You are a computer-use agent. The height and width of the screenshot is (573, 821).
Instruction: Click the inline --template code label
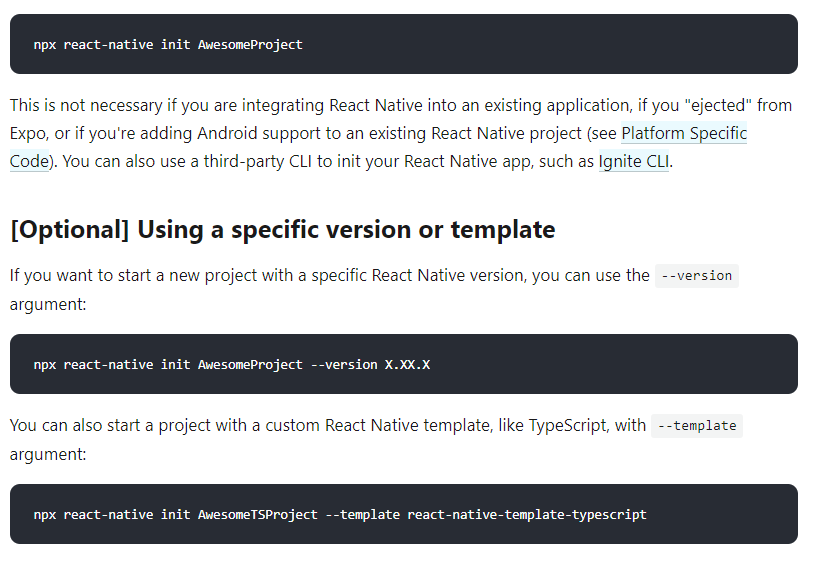(696, 425)
